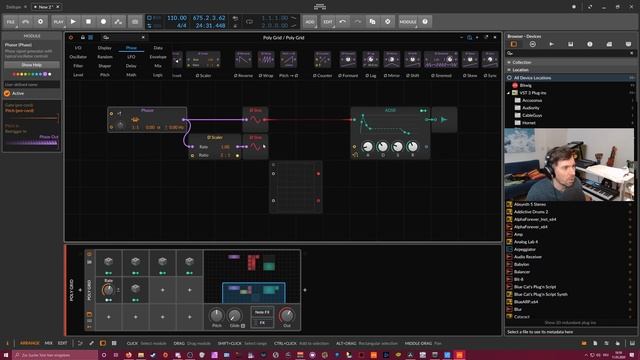Toggle the loop icon in transport display

[249, 22]
